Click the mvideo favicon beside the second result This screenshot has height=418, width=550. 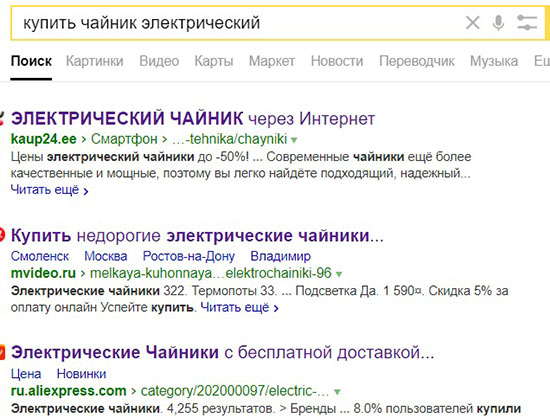click(2, 236)
